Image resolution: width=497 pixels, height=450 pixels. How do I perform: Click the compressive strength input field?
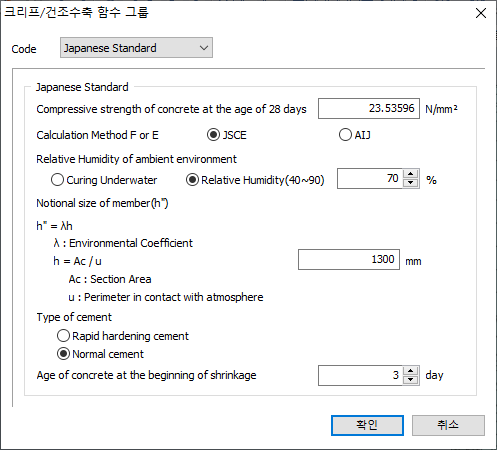coord(369,108)
